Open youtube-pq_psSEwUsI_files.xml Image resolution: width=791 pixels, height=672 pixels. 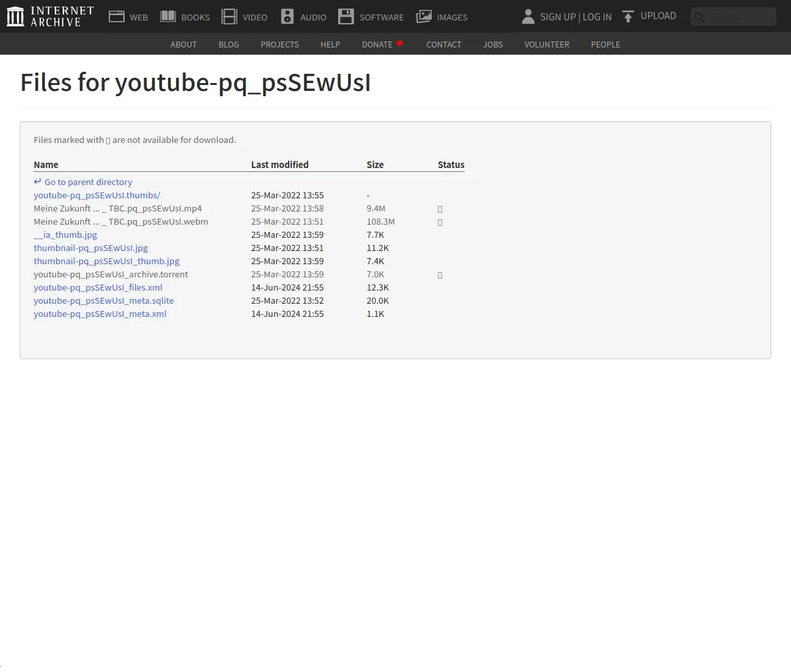98,287
